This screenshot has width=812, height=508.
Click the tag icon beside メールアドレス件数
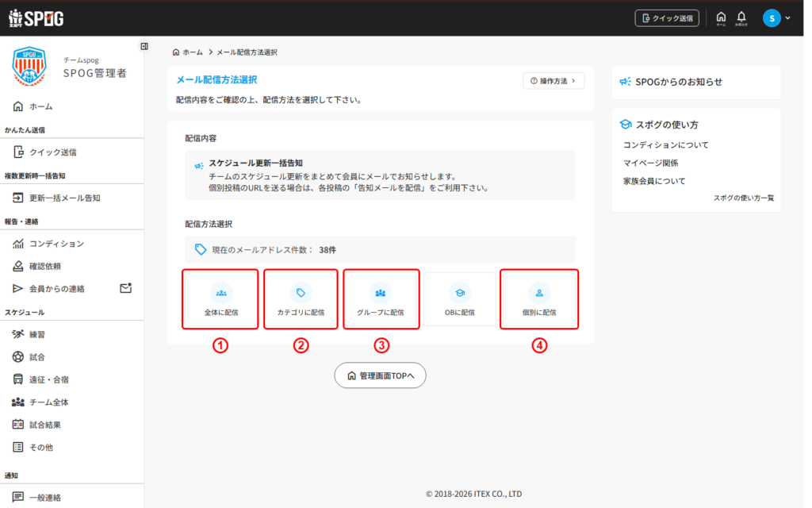[x=201, y=249]
